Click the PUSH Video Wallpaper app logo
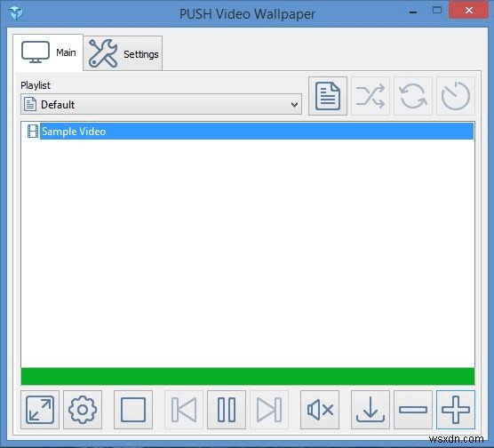 pos(15,13)
